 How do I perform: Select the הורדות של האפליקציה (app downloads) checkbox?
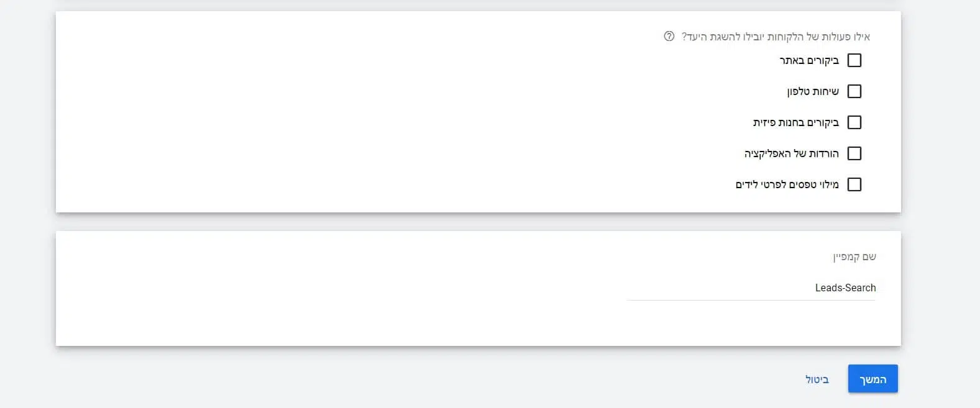click(x=854, y=153)
